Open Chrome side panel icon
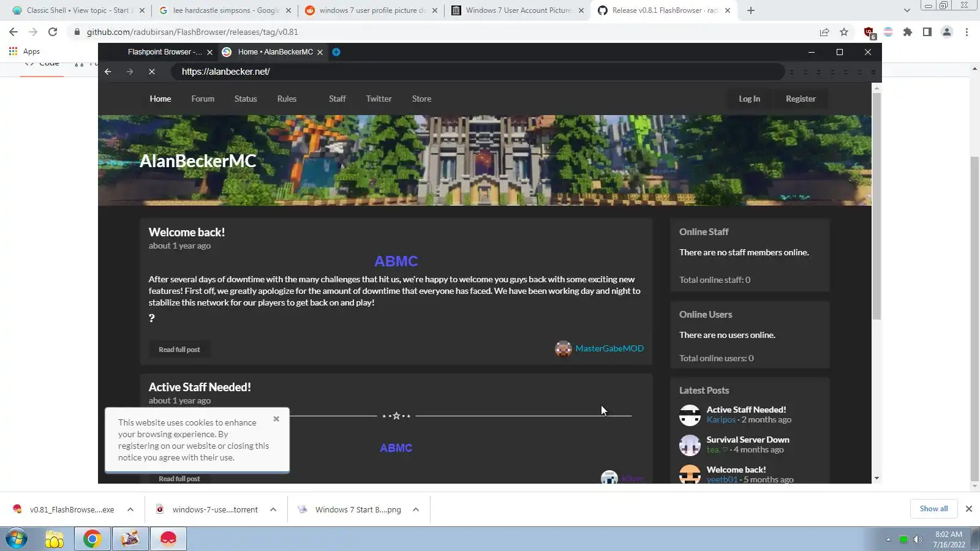This screenshot has width=980, height=551. coord(927,32)
